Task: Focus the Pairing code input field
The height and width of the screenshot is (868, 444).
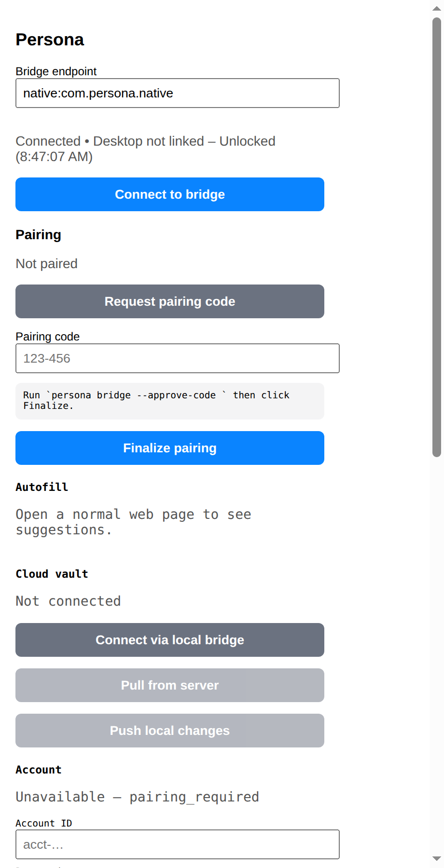Action: click(178, 358)
